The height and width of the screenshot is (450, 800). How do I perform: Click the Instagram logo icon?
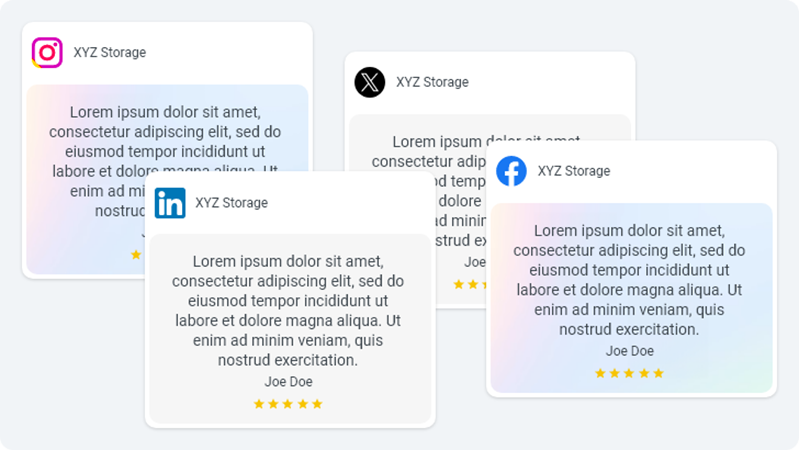(x=47, y=53)
